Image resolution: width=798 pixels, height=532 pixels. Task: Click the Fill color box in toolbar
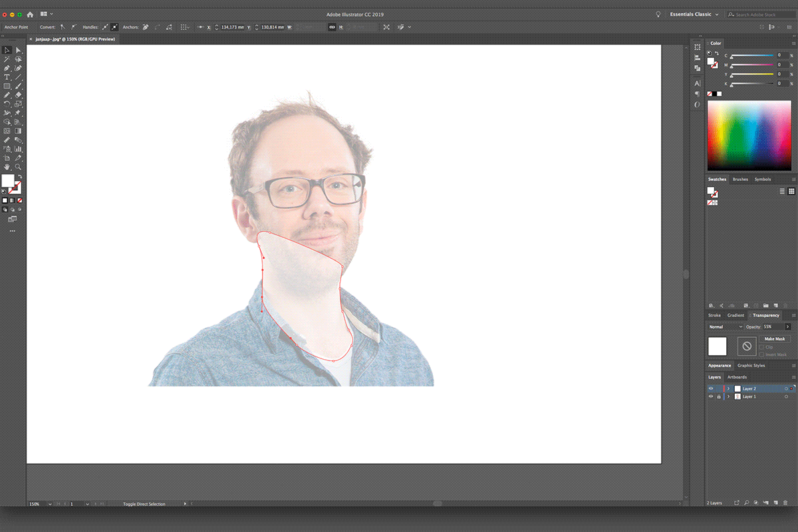click(x=7, y=180)
